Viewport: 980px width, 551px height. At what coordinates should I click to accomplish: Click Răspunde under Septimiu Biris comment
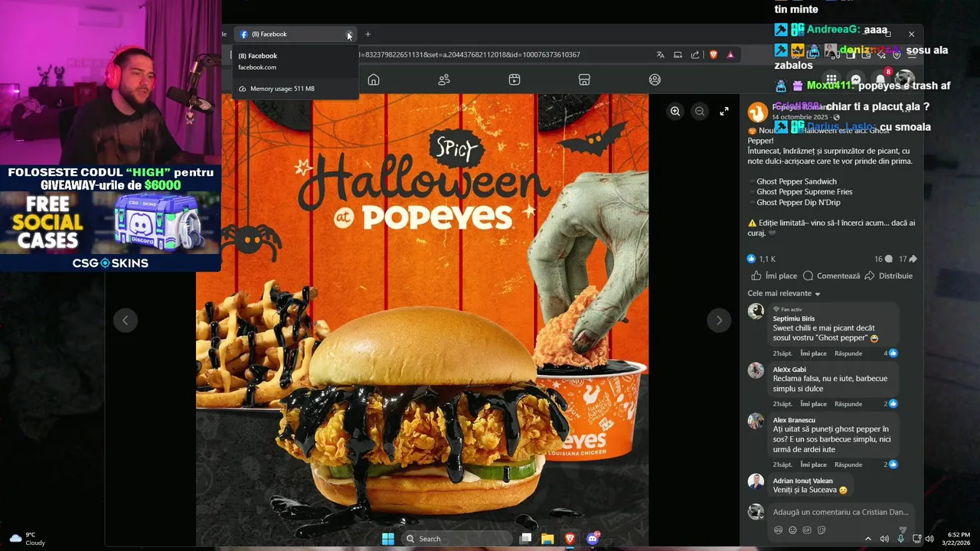click(848, 354)
